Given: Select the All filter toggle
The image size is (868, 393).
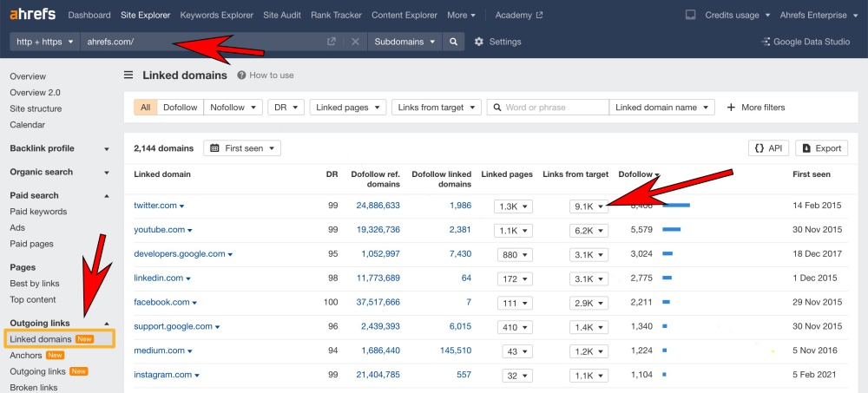Looking at the screenshot, I should (x=145, y=108).
